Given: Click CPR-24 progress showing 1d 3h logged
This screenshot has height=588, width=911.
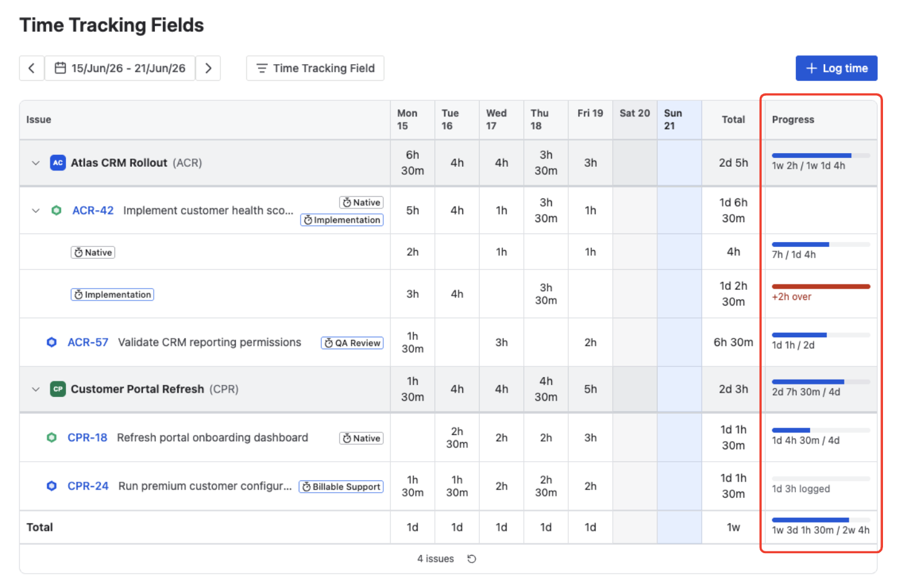Looking at the screenshot, I should [821, 484].
